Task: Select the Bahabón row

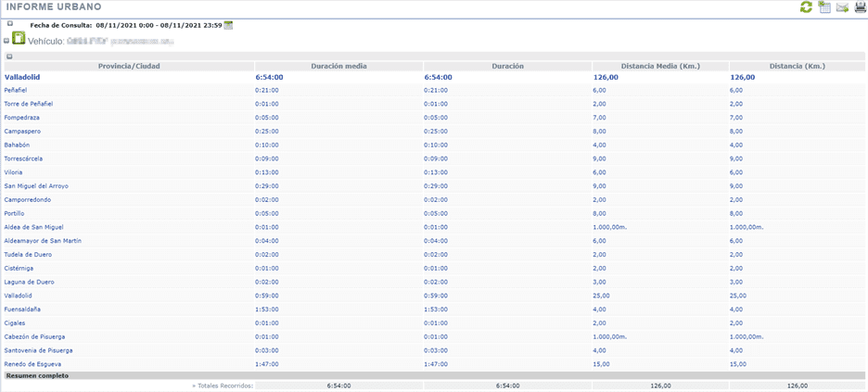Action: pyautogui.click(x=434, y=145)
